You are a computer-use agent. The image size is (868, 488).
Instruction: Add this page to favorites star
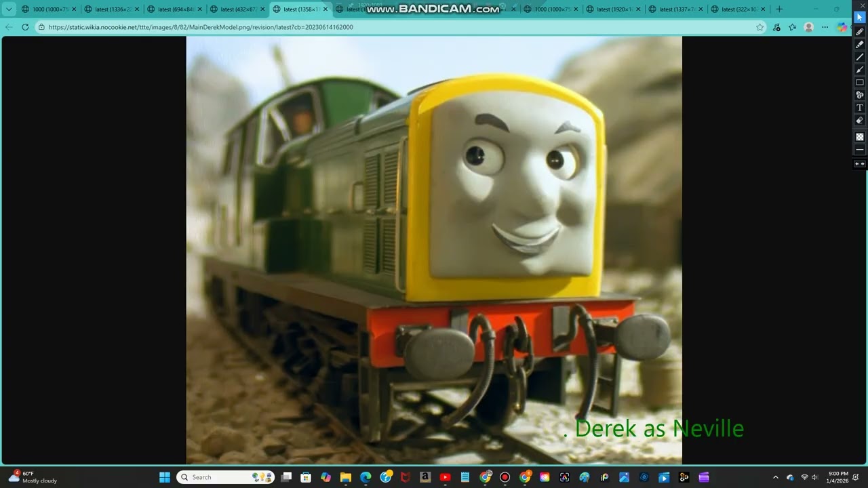759,27
